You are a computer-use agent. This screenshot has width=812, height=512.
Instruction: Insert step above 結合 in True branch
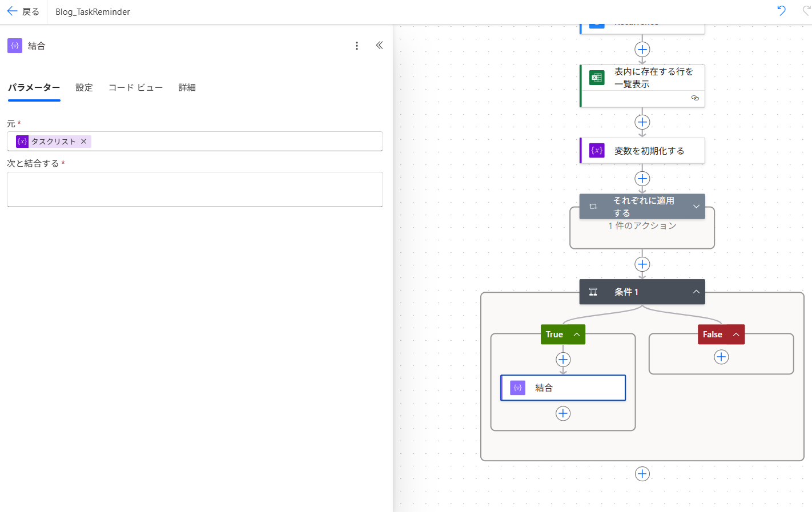pos(563,360)
